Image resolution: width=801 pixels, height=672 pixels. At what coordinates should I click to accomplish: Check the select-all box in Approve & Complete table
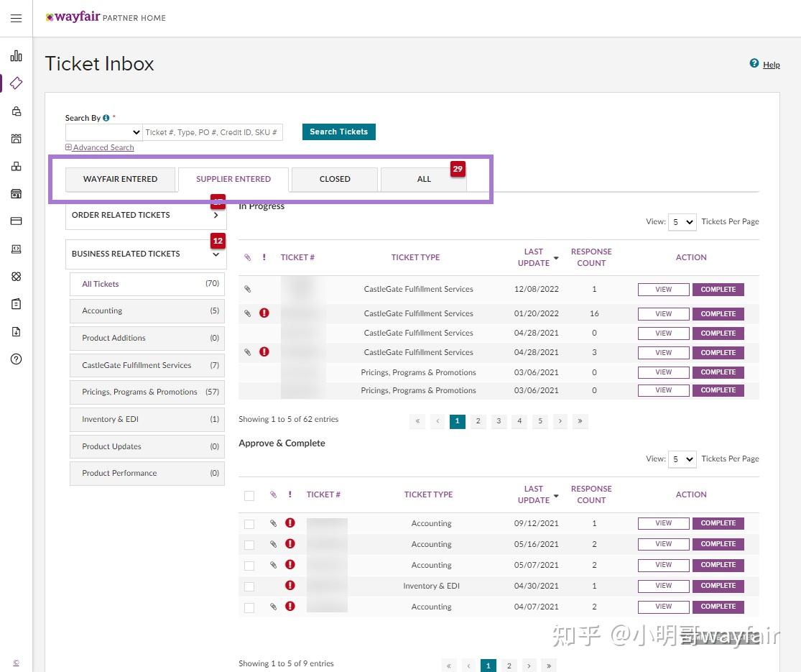click(x=249, y=495)
